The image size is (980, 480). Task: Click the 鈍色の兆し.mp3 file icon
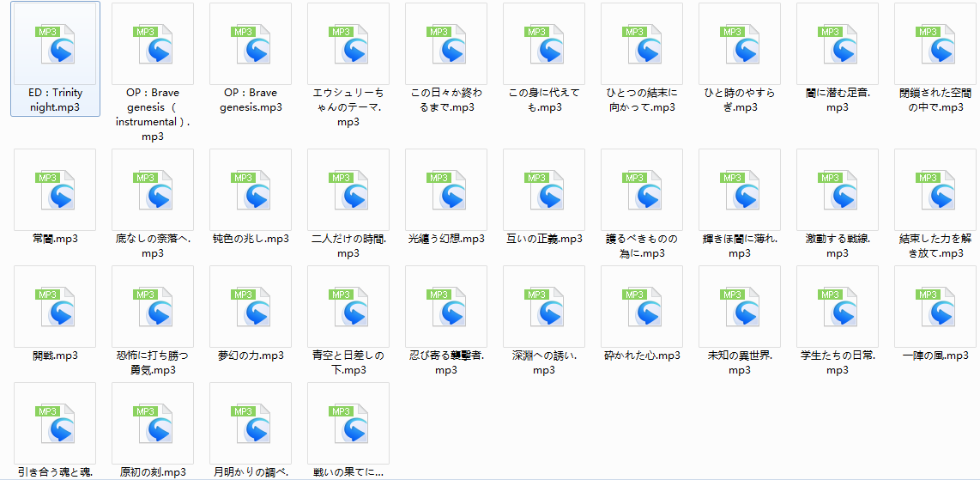tap(251, 190)
